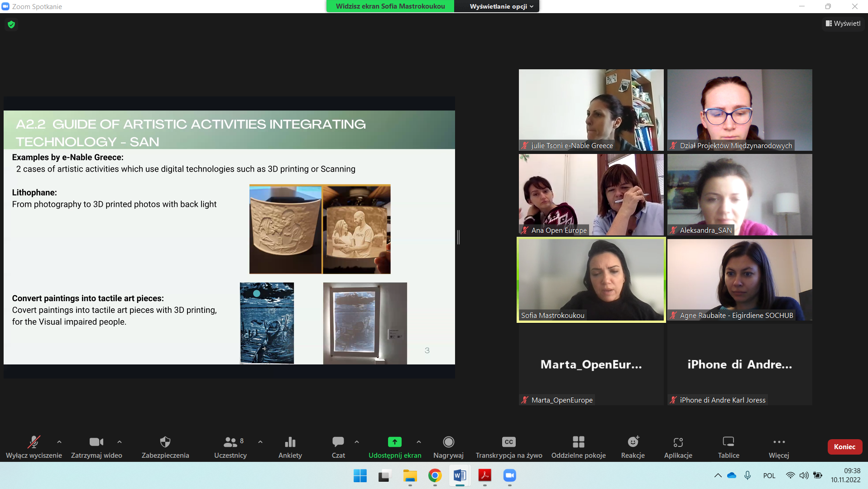The width and height of the screenshot is (868, 489).
Task: Open the Ankiety polls icon
Action: point(290,446)
